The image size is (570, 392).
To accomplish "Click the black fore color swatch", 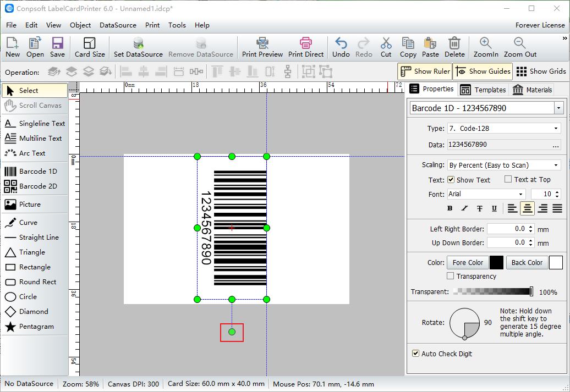I will 497,262.
